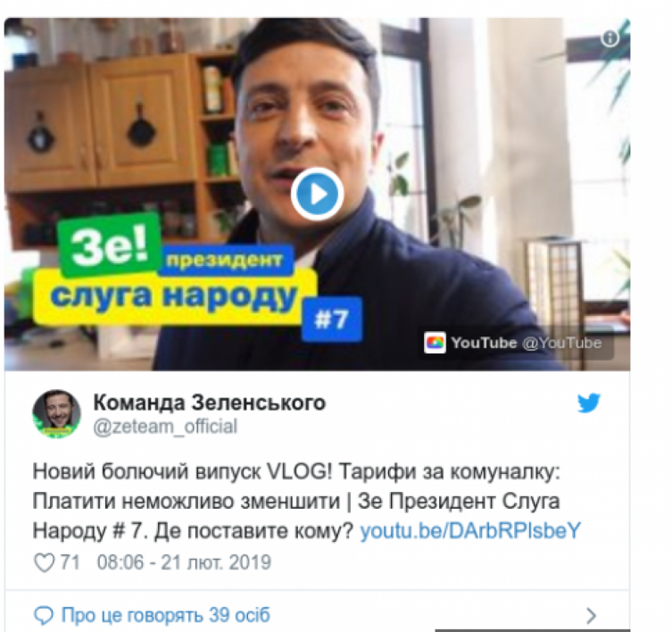672x632 pixels.
Task: Click the 71 likes count
Action: [70, 562]
